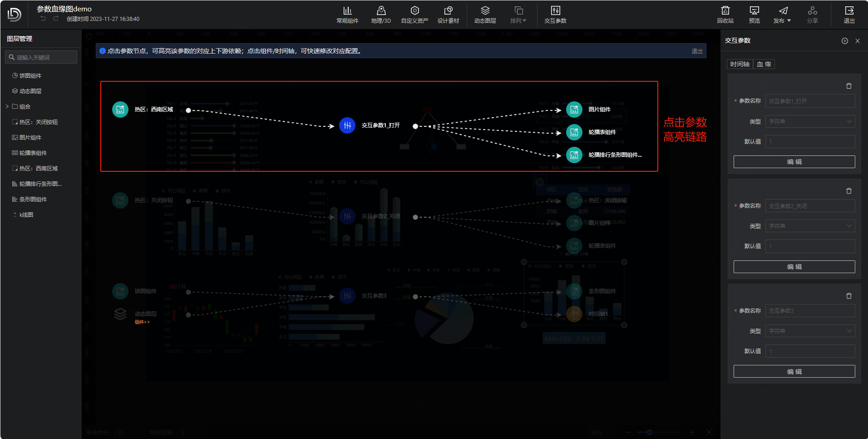Click the 自定义资产 custom assets icon

click(x=414, y=15)
